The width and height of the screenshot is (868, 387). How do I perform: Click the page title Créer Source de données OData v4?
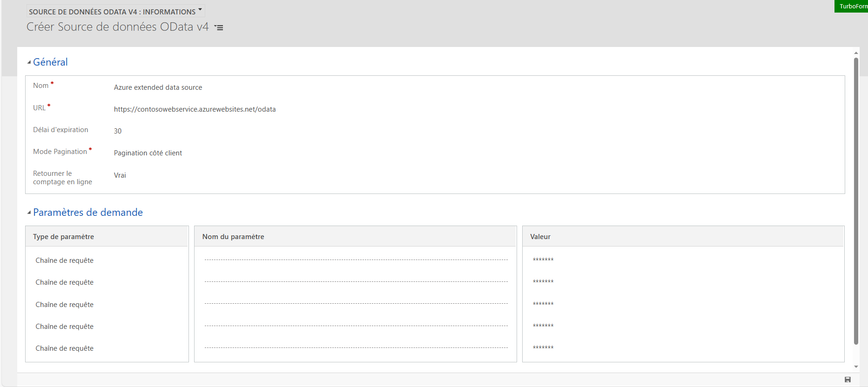click(x=118, y=27)
